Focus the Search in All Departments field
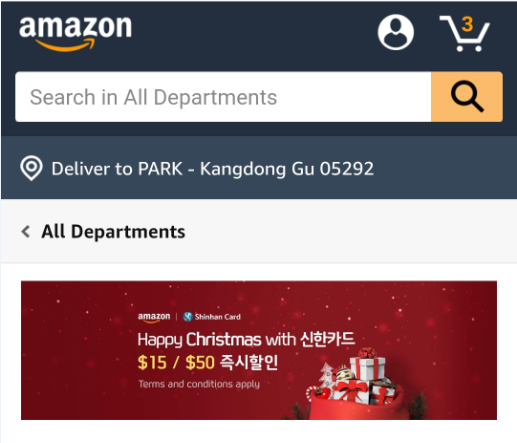This screenshot has height=443, width=517. [223, 97]
